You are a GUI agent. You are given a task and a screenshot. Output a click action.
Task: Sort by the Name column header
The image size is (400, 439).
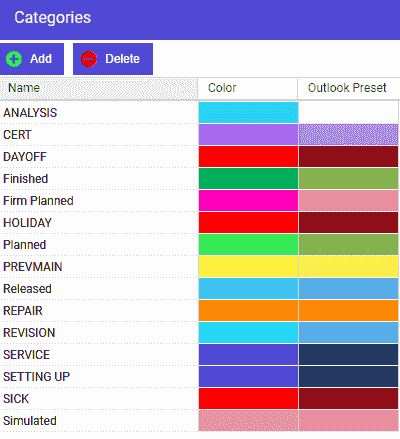coord(99,88)
